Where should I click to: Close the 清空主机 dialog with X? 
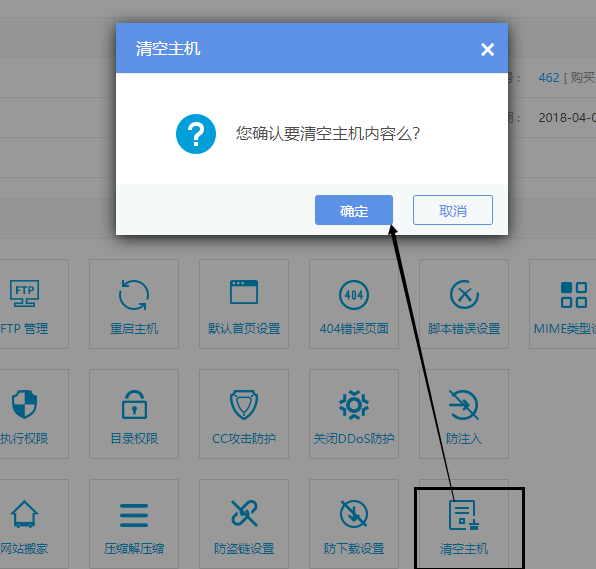point(487,49)
